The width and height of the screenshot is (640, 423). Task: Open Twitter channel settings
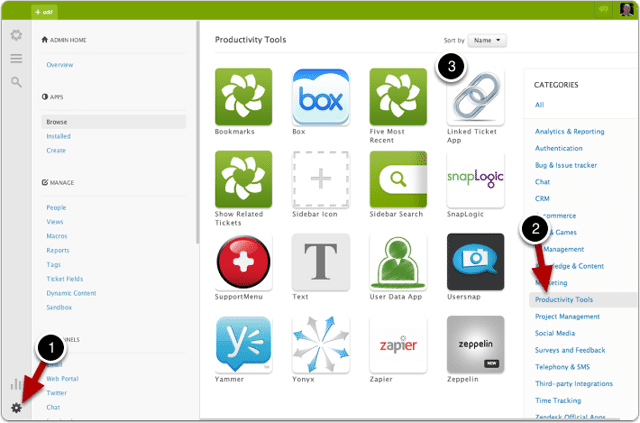tap(56, 393)
